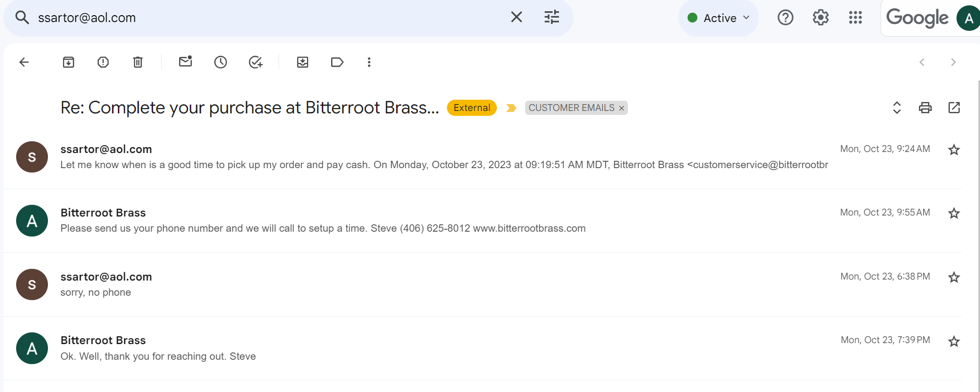Click the yellow importance marker
Image resolution: width=980 pixels, height=392 pixels.
[511, 108]
